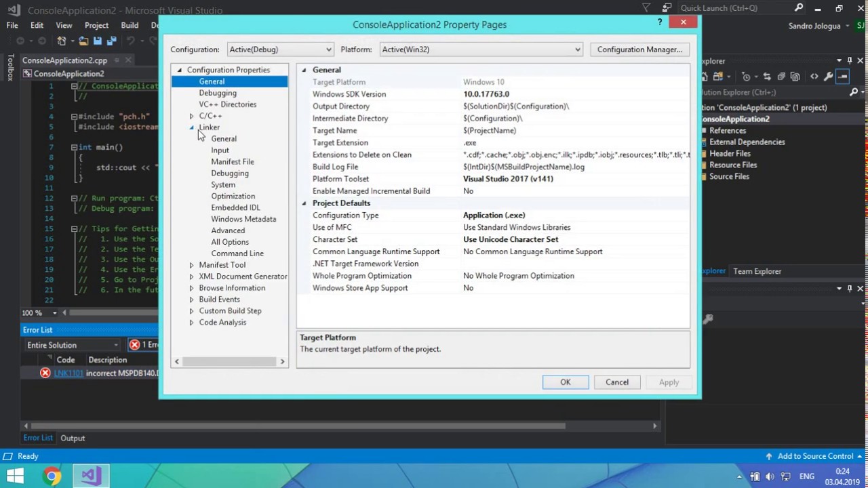Collapse the Linker tree node
The width and height of the screenshot is (868, 488).
pos(191,127)
